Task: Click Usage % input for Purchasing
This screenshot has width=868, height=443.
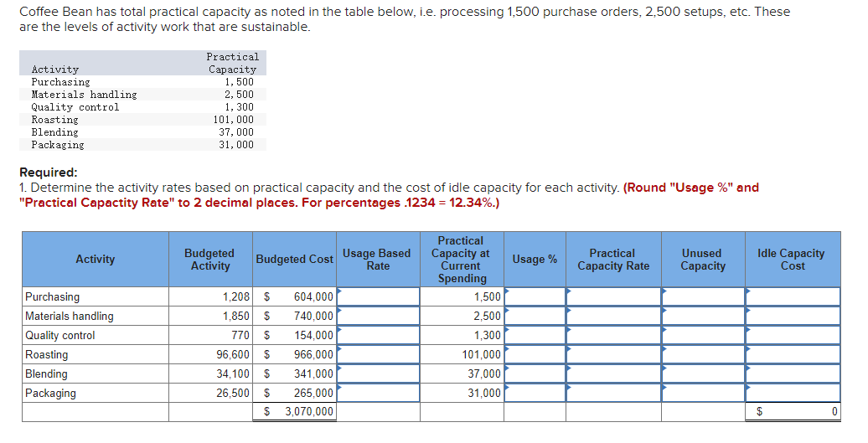Action: [535, 296]
